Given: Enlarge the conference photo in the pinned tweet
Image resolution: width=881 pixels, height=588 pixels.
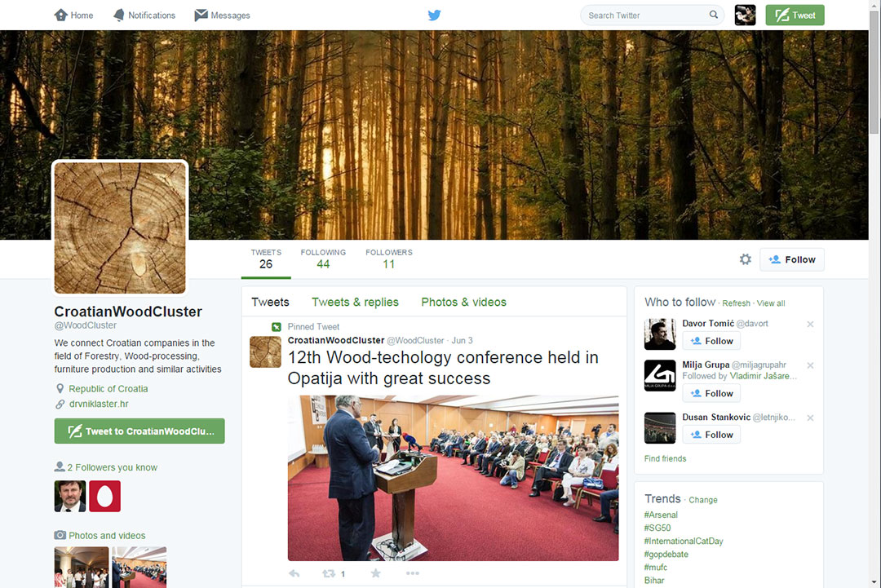Looking at the screenshot, I should click(453, 478).
